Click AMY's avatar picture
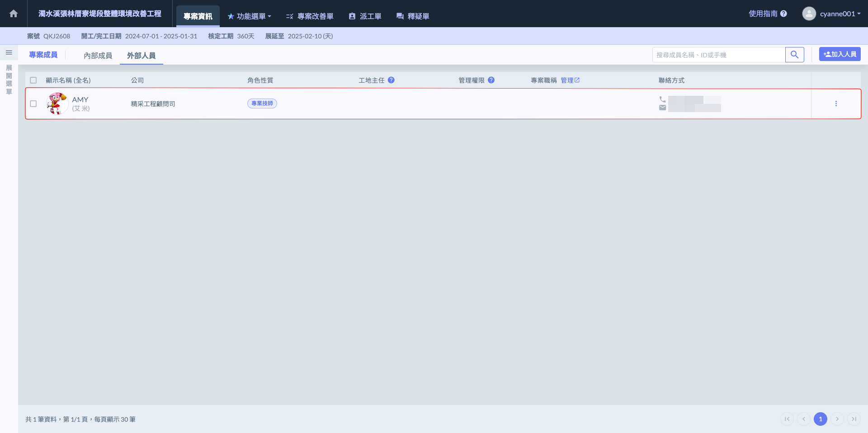The height and width of the screenshot is (433, 868). pyautogui.click(x=57, y=104)
